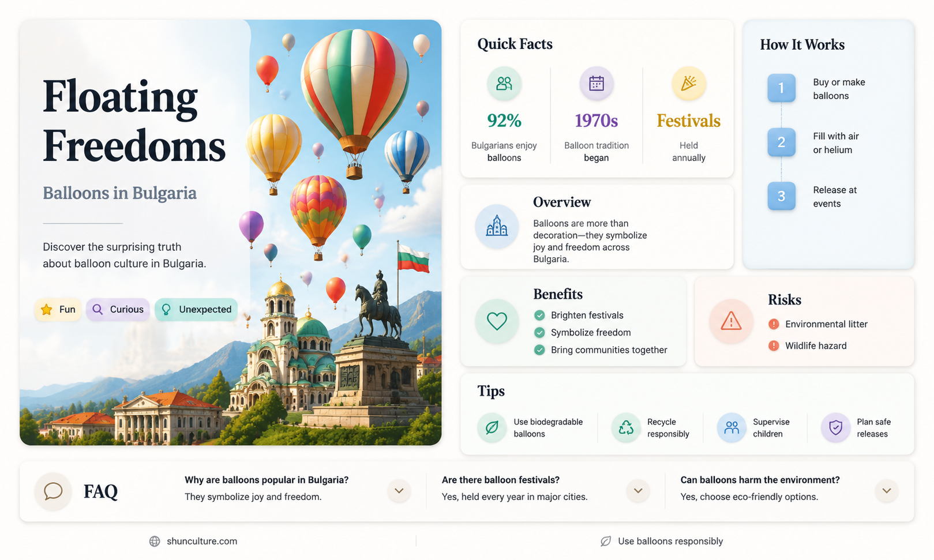Click the magnifier icon in Curious tag
This screenshot has width=934, height=560.
[x=97, y=310]
